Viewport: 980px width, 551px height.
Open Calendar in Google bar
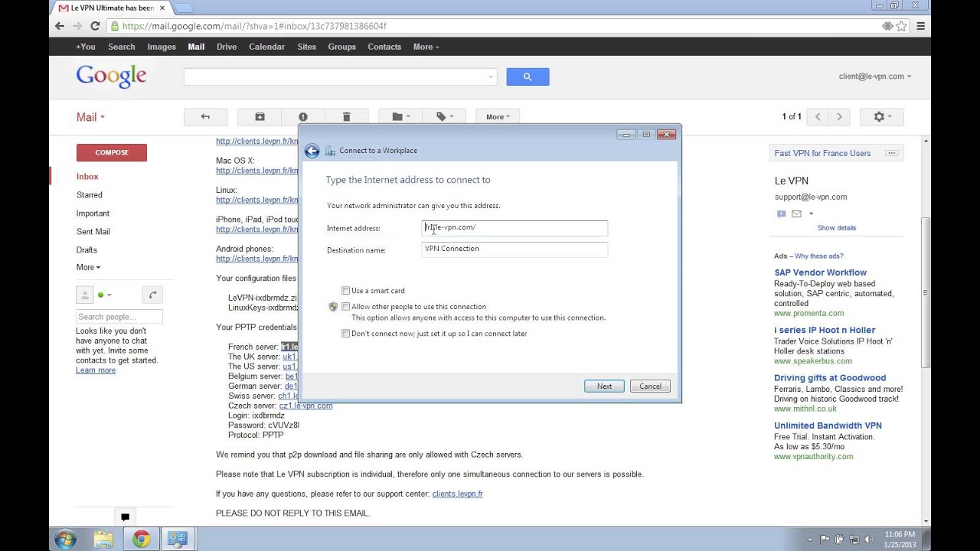click(266, 47)
